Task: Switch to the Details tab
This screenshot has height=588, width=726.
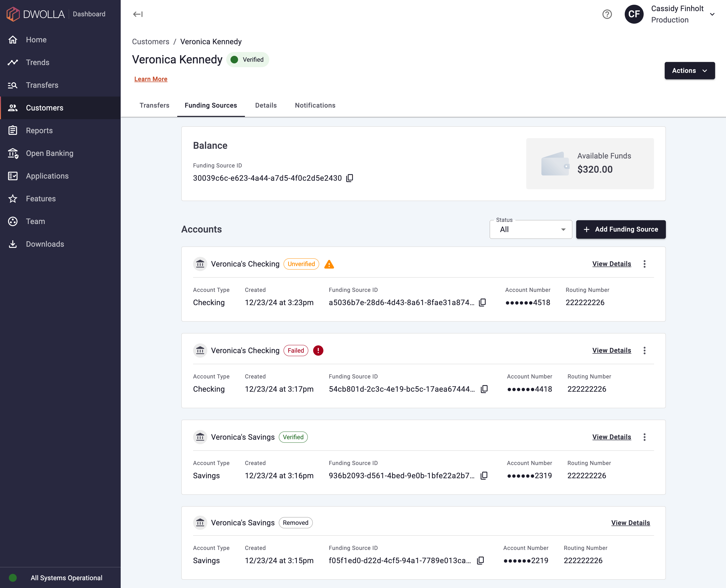Action: click(266, 105)
